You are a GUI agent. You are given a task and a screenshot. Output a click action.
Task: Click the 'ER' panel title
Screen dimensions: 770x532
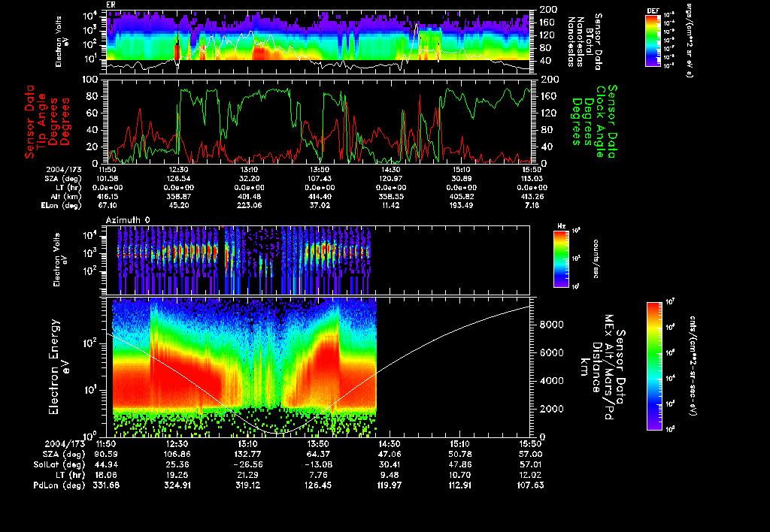(x=111, y=5)
